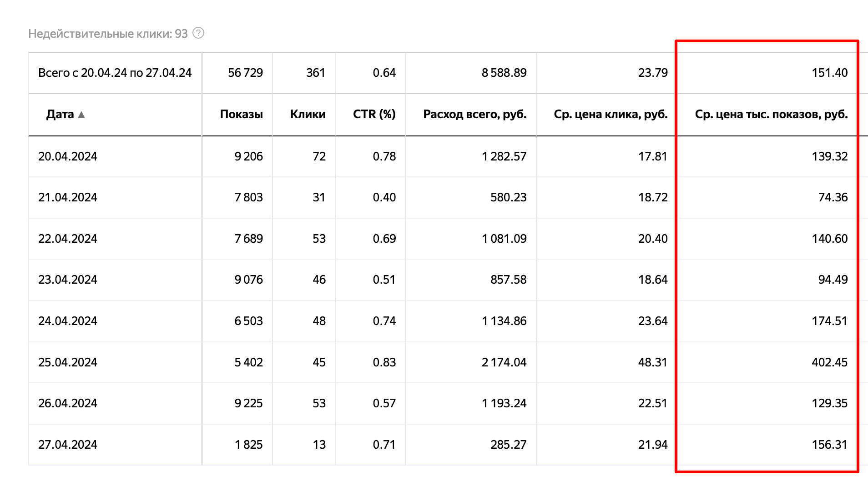The height and width of the screenshot is (481, 868).
Task: Sort by Расход всего, руб. header
Action: (474, 114)
